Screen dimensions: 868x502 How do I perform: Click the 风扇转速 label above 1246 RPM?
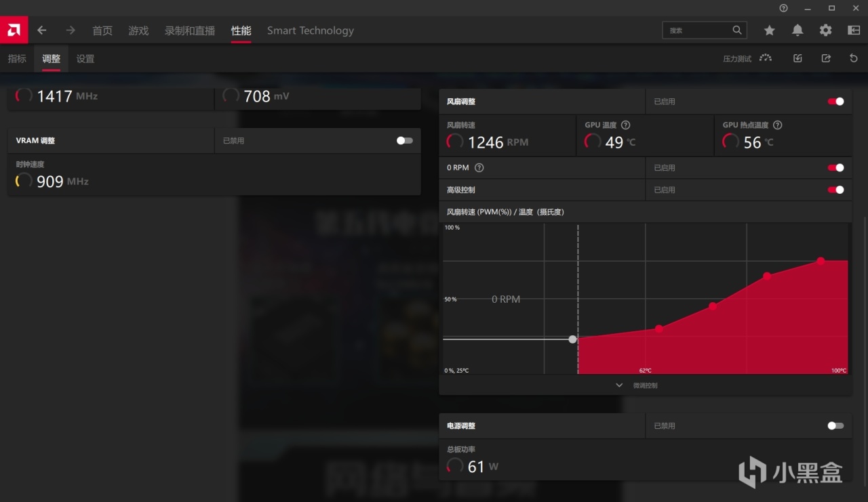click(x=461, y=125)
